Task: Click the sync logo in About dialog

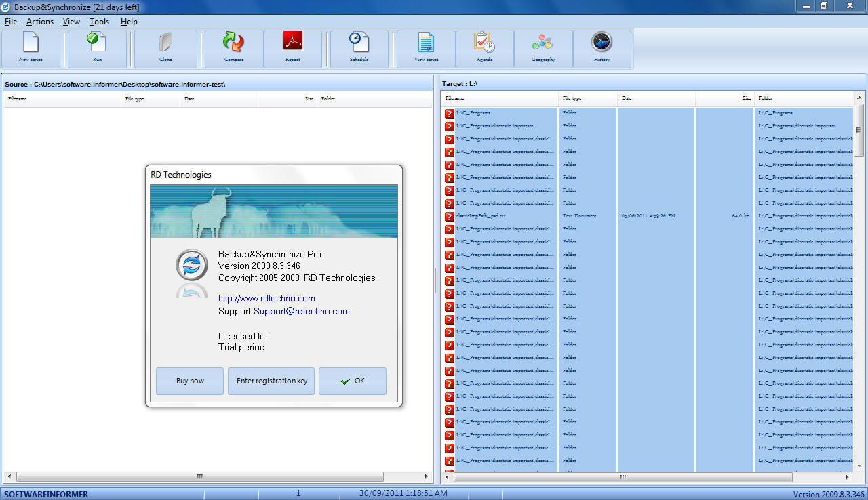Action: pyautogui.click(x=192, y=265)
